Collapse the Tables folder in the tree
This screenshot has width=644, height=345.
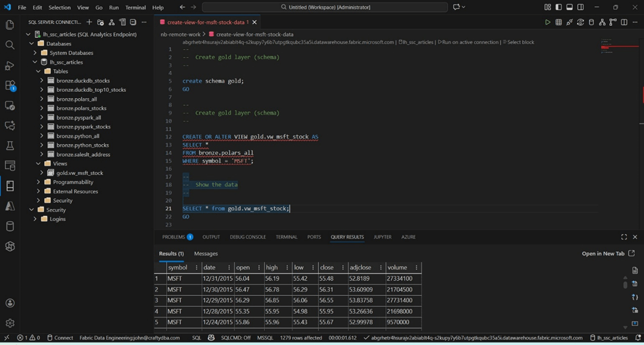click(x=39, y=71)
